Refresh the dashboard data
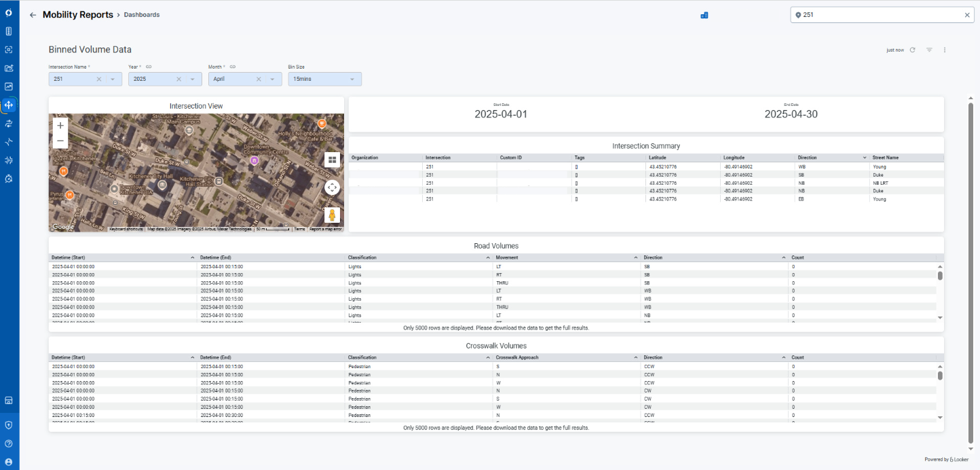The height and width of the screenshot is (470, 980). pyautogui.click(x=912, y=50)
